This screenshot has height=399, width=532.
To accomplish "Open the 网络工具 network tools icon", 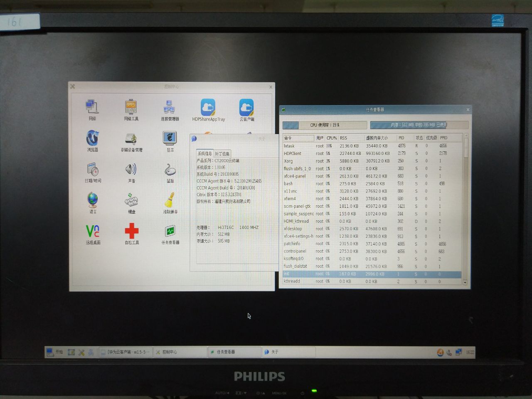I will point(131,110).
